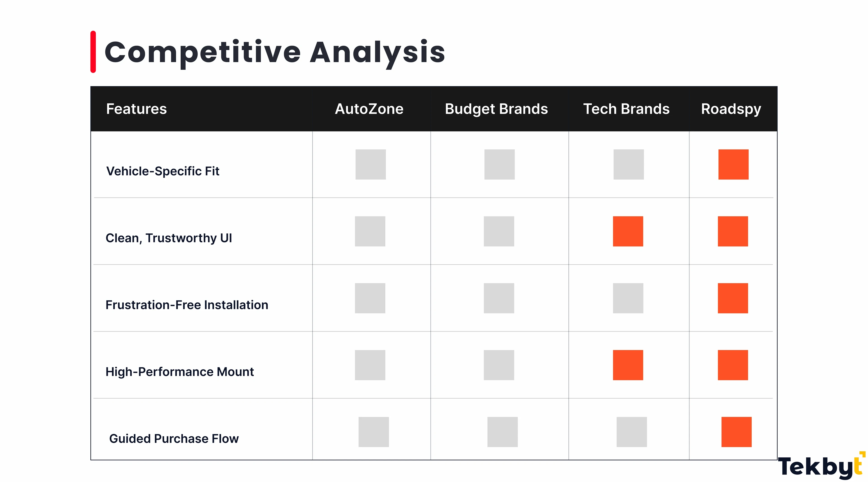This screenshot has width=868, height=482.
Task: Click Budget Brands' Clean, Trustworthy UI square
Action: (x=499, y=231)
